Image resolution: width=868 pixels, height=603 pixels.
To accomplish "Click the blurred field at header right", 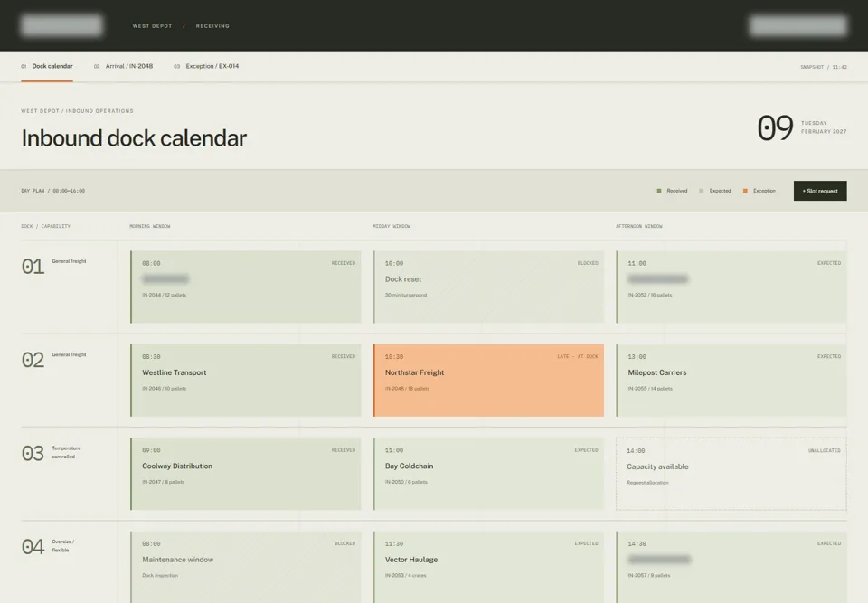I will click(797, 25).
